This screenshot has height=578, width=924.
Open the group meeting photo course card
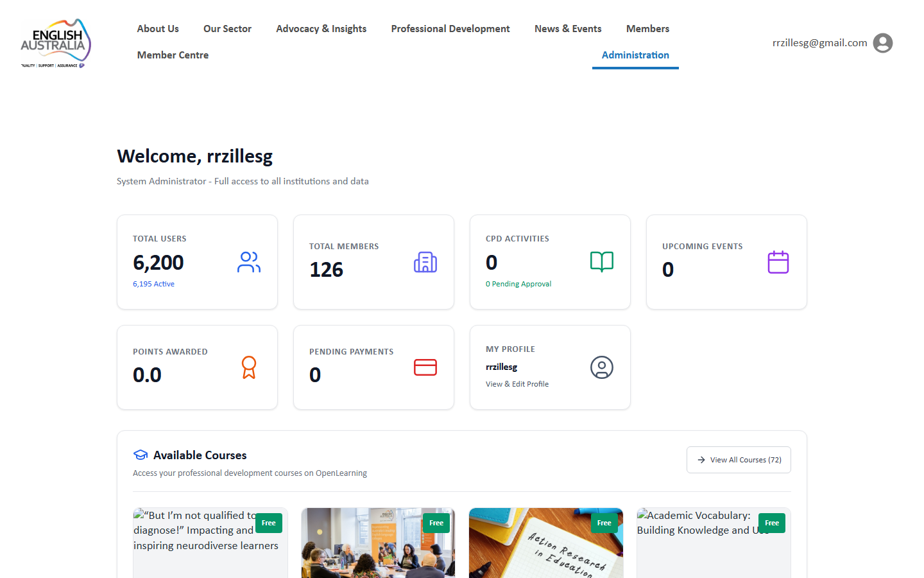[378, 543]
